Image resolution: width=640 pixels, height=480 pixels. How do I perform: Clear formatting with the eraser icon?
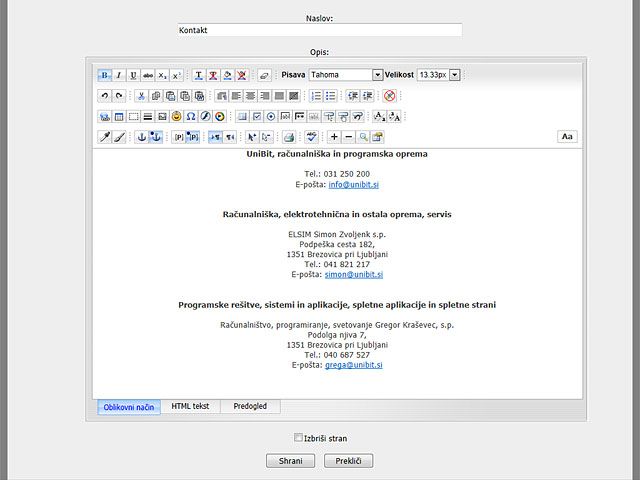(264, 75)
